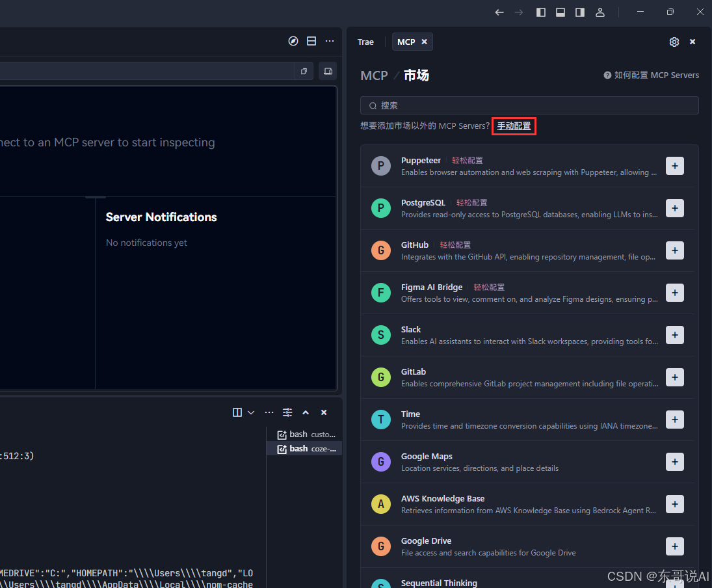Open the user account icon
The height and width of the screenshot is (588, 712).
coord(600,12)
